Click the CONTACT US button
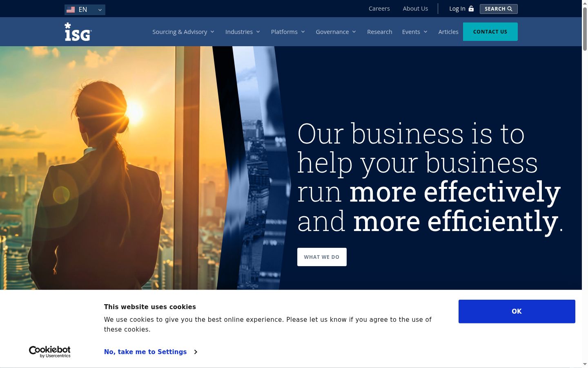The height and width of the screenshot is (368, 588). (x=490, y=32)
